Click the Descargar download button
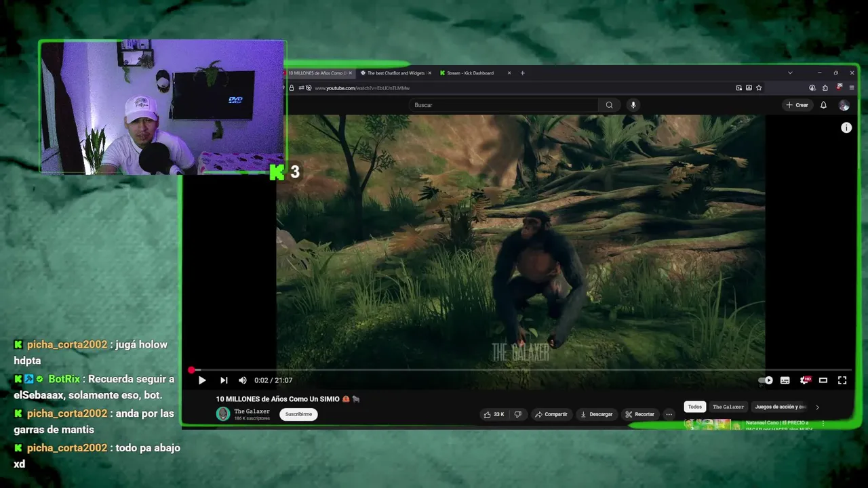 [597, 414]
